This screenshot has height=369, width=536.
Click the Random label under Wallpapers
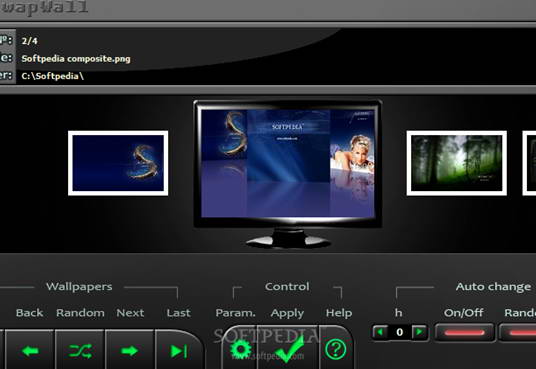click(x=80, y=313)
